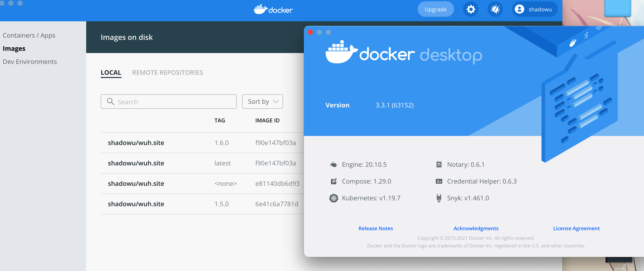Viewport: 644px width, 271px height.
Task: Open the shadowu account menu
Action: (x=534, y=10)
